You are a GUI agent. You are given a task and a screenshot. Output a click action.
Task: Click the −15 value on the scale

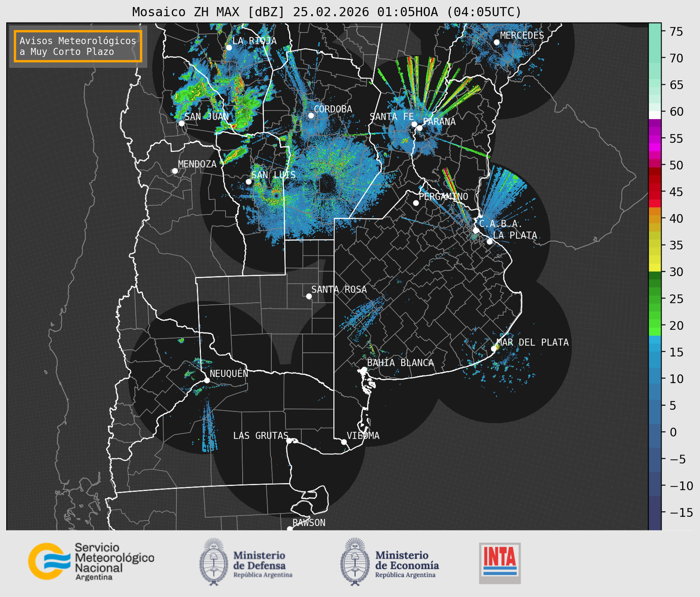tap(681, 512)
